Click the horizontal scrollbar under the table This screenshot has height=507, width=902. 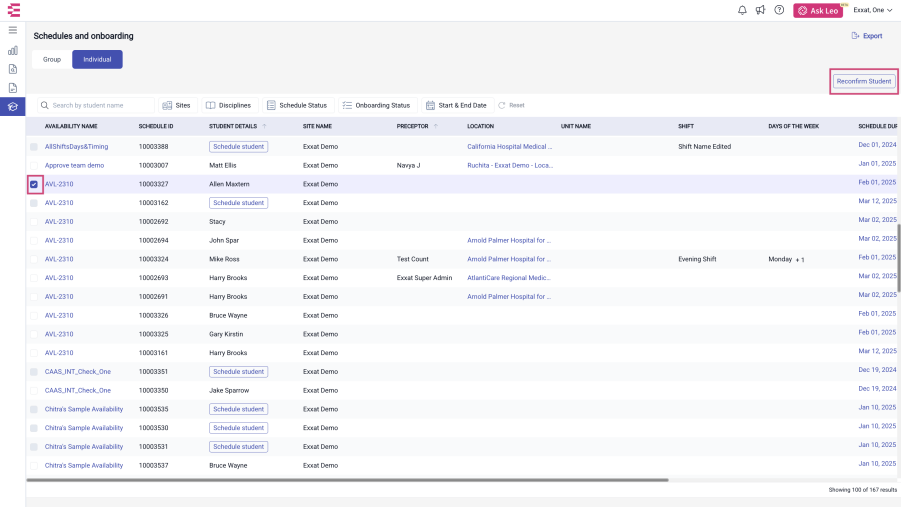coord(347,479)
